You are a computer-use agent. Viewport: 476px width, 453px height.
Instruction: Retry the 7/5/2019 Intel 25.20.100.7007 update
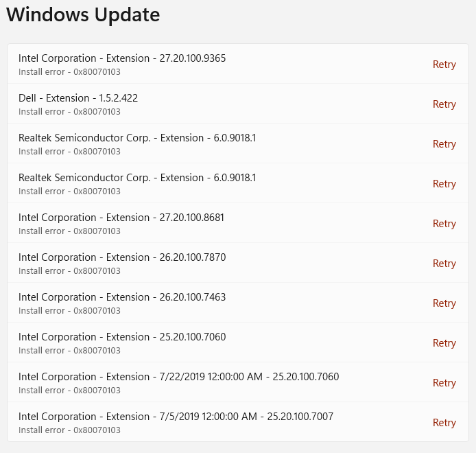coord(444,423)
